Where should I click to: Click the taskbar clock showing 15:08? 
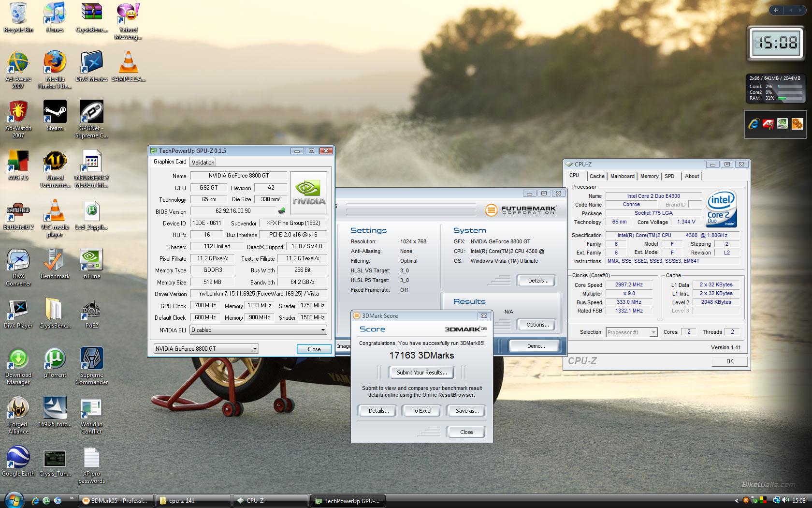click(798, 501)
